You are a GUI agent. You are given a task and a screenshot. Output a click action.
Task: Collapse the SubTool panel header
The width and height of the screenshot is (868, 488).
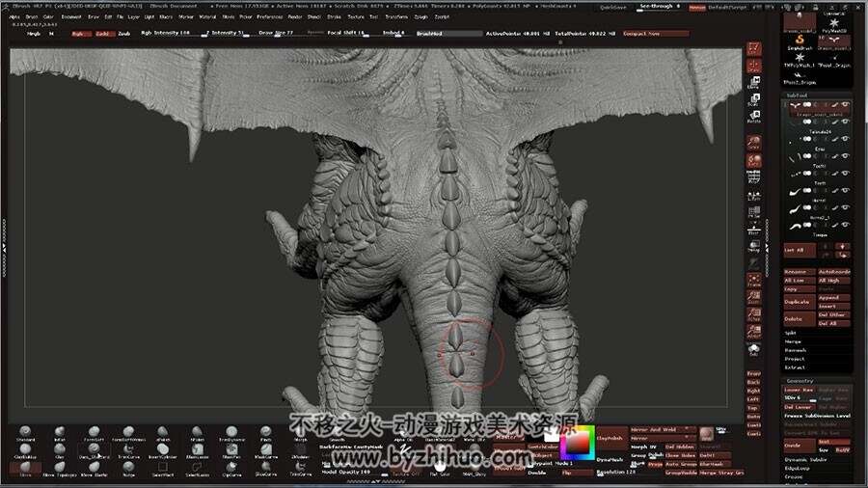tap(817, 95)
